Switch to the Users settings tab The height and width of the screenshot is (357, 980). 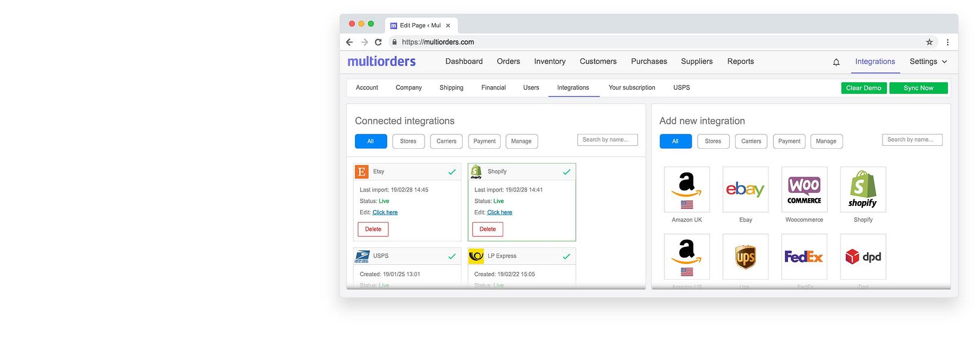pos(531,87)
